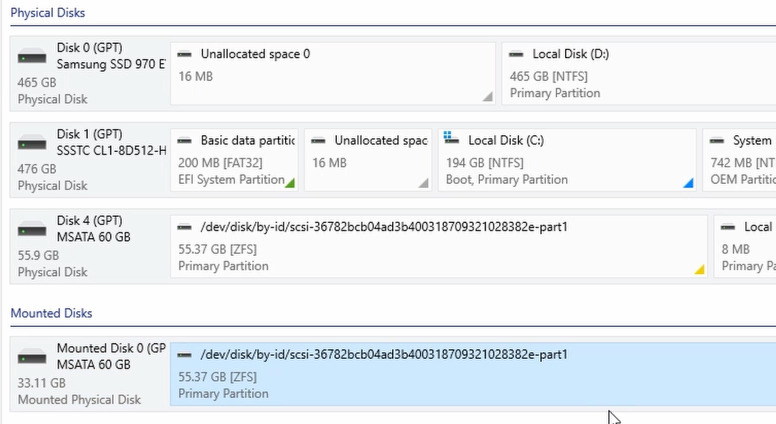
Task: Click the 16 MB unallocated space icon on Disk 1
Action: [318, 141]
